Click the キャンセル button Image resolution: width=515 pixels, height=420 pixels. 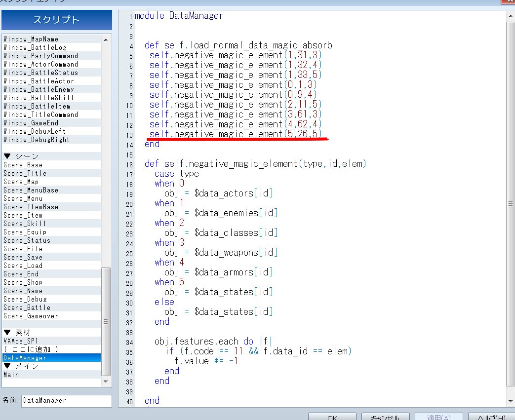(385, 417)
